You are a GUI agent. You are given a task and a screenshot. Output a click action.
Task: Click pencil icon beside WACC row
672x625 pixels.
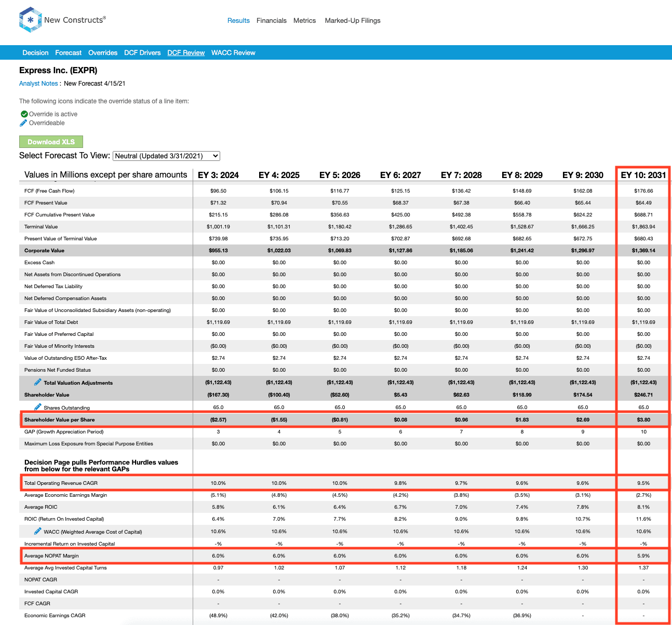pyautogui.click(x=37, y=531)
